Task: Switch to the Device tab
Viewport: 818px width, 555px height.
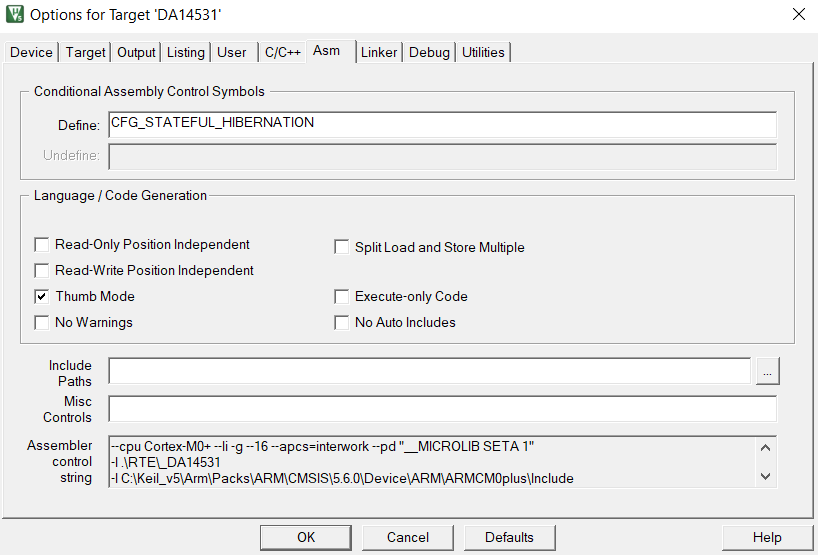Action: (x=31, y=52)
